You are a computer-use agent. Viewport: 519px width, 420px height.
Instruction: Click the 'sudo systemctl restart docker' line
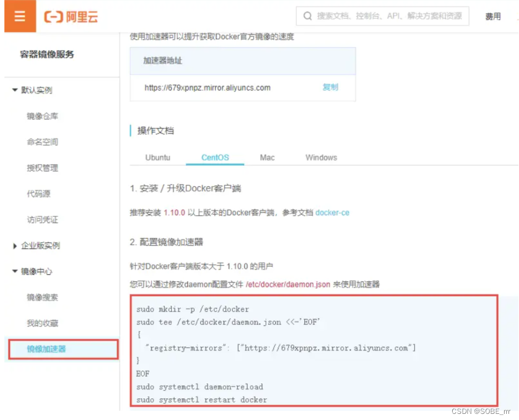tap(201, 399)
